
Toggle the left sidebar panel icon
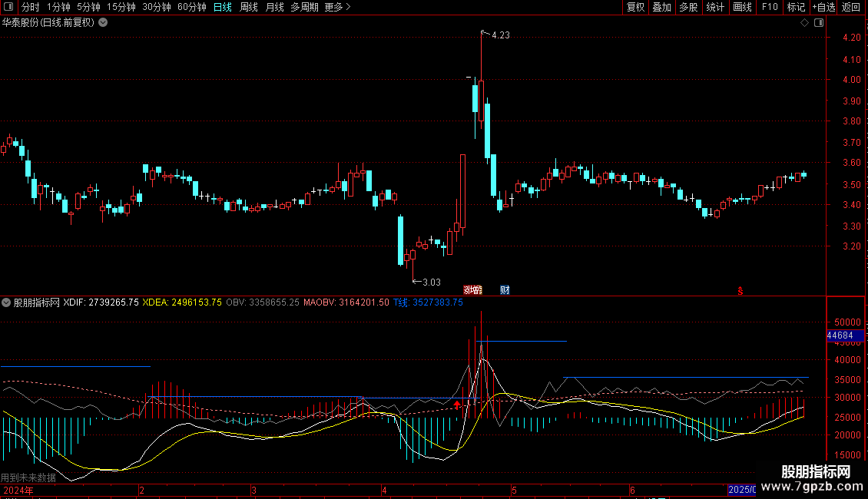coord(9,7)
